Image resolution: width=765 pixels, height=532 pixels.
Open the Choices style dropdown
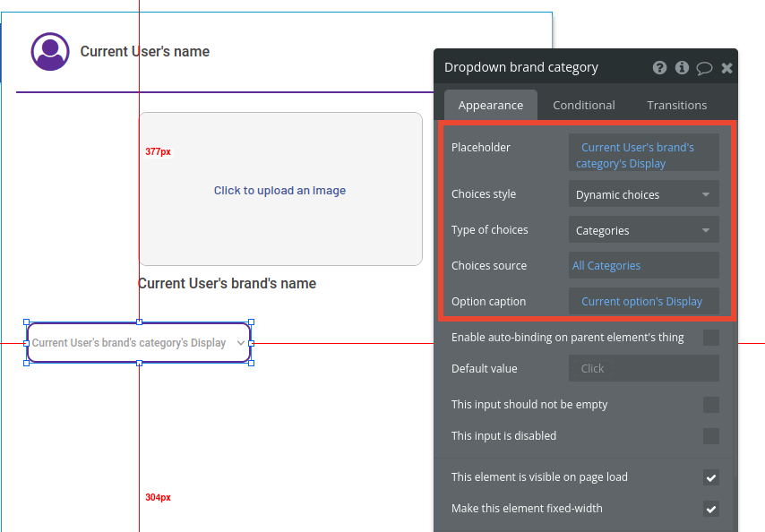[643, 193]
